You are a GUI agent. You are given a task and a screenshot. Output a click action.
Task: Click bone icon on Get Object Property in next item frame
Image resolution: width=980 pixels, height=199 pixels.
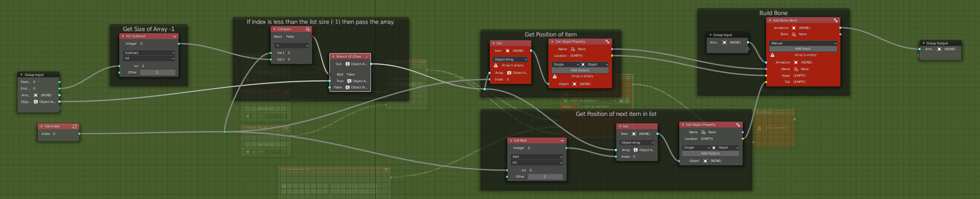coord(738,125)
